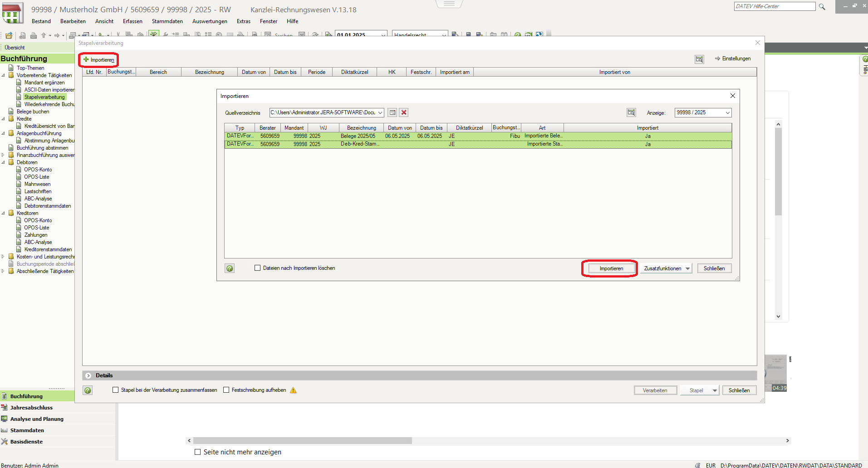The height and width of the screenshot is (468, 868).
Task: Click the green help icon beside Stapel checkbox
Action: (x=88, y=390)
